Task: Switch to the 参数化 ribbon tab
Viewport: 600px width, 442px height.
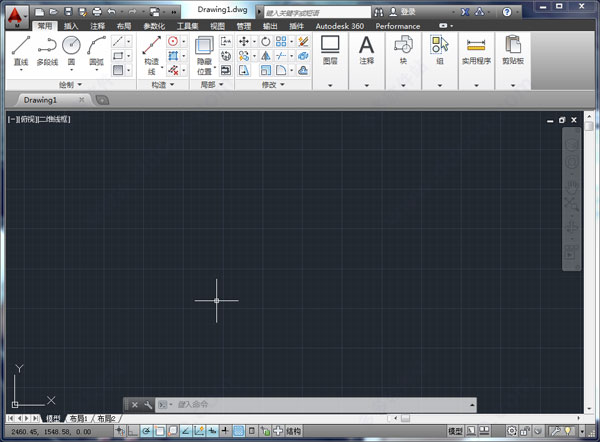Action: [154, 26]
